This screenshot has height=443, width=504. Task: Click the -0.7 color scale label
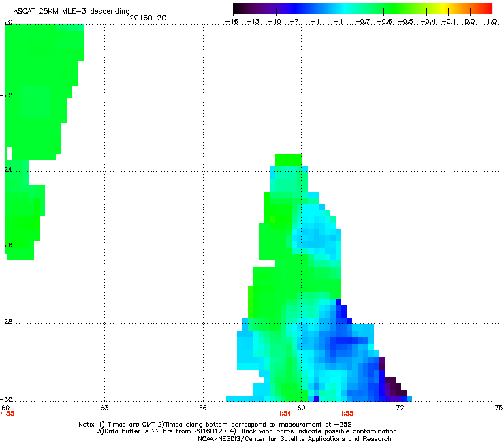tap(362, 22)
